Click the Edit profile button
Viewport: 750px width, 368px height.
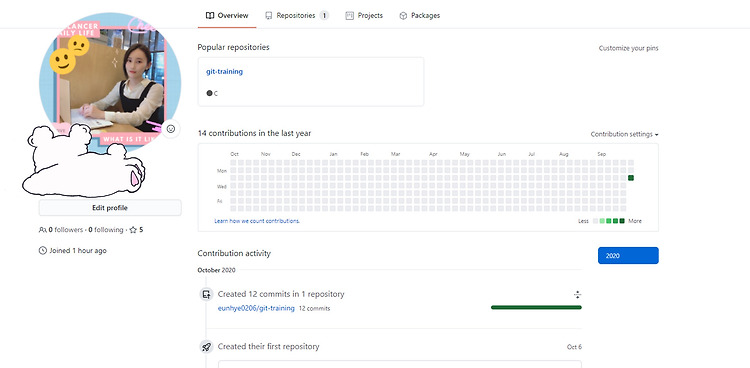[x=110, y=208]
